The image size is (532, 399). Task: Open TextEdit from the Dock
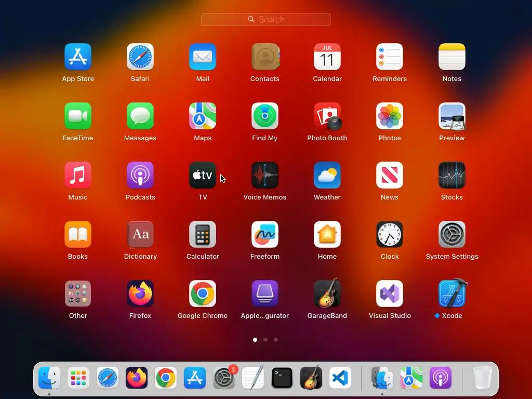(253, 378)
